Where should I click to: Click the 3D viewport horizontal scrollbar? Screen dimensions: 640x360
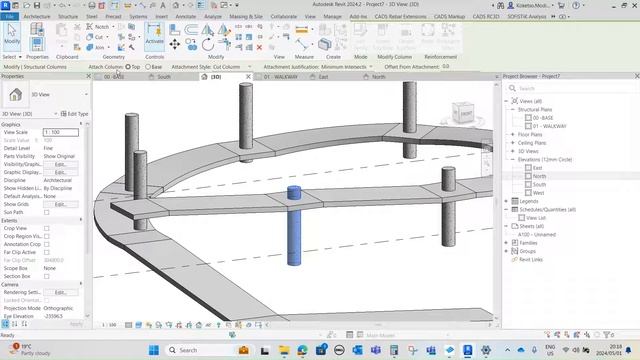(x=378, y=325)
